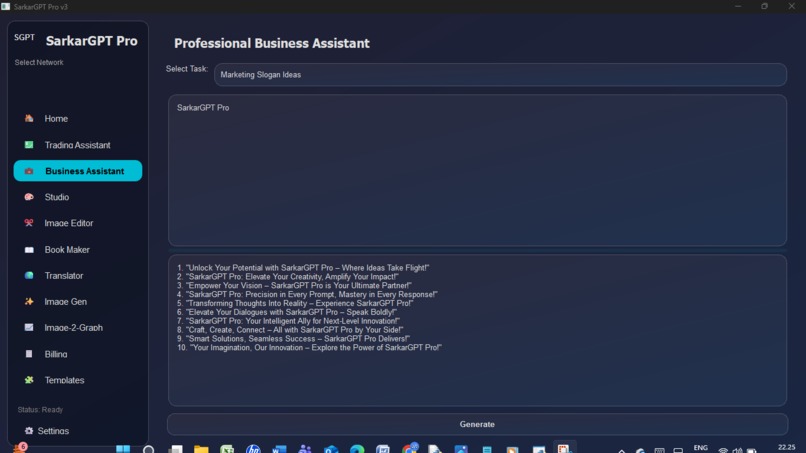806x453 pixels.
Task: Click slogan 7 'Your Intelligent Ally' line
Action: (x=288, y=321)
